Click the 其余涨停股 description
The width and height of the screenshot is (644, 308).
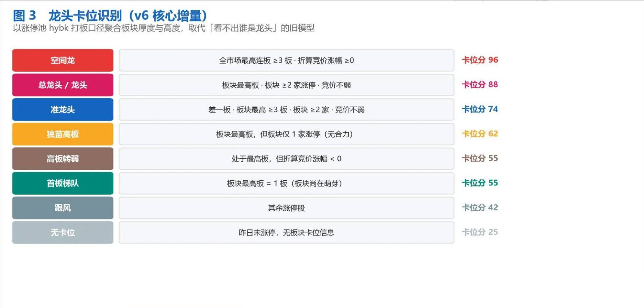point(286,208)
